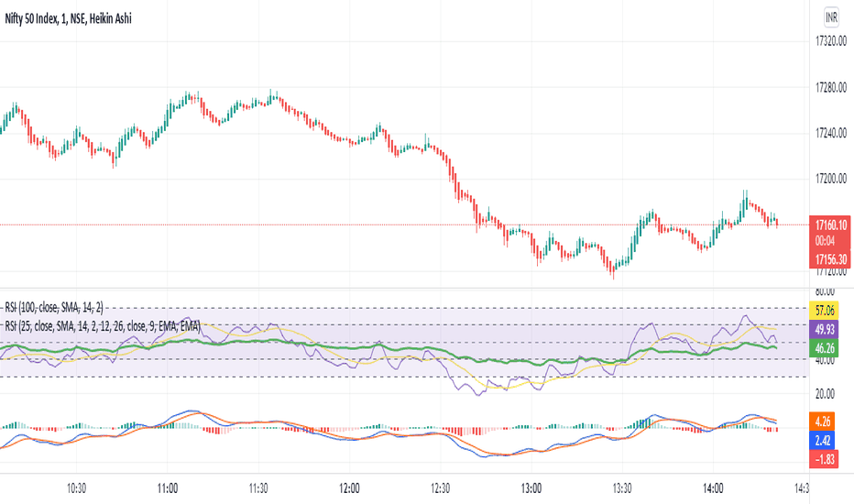The image size is (854, 504).
Task: Open the RSI (25, close, SMA) indicator legend
Action: 103,326
